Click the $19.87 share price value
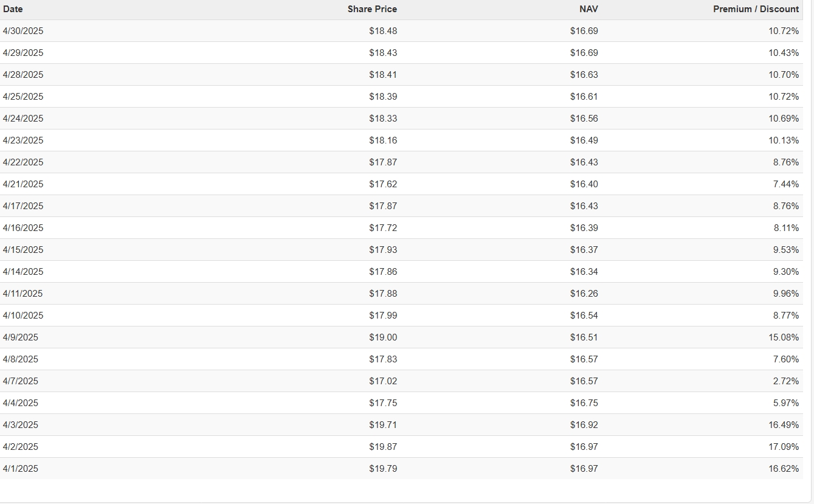814x504 pixels. [383, 447]
